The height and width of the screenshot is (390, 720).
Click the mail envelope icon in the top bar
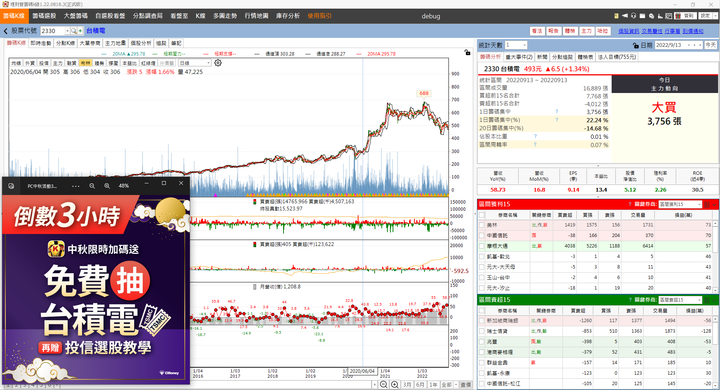click(x=642, y=16)
